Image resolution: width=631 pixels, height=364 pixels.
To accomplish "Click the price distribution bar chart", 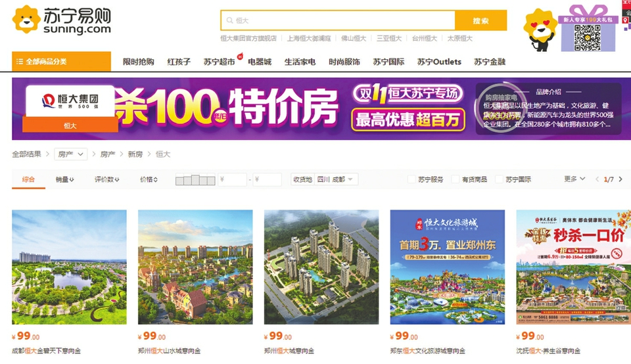I will pos(195,180).
